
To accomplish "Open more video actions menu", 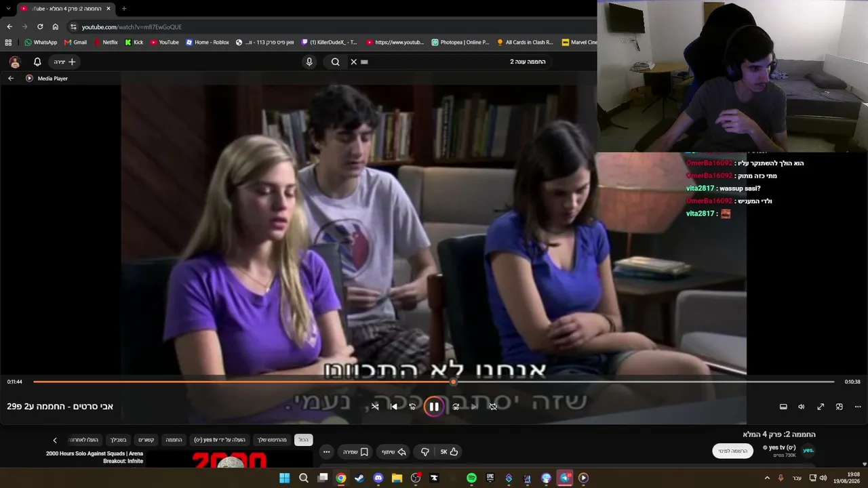I will (x=326, y=452).
